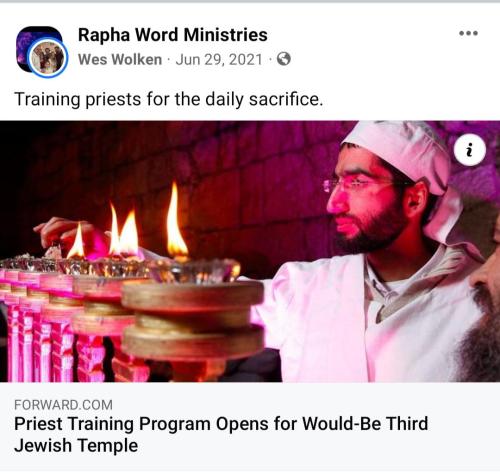View Wes Wolken's profile via author name
This screenshot has width=500, height=474.
[x=120, y=60]
